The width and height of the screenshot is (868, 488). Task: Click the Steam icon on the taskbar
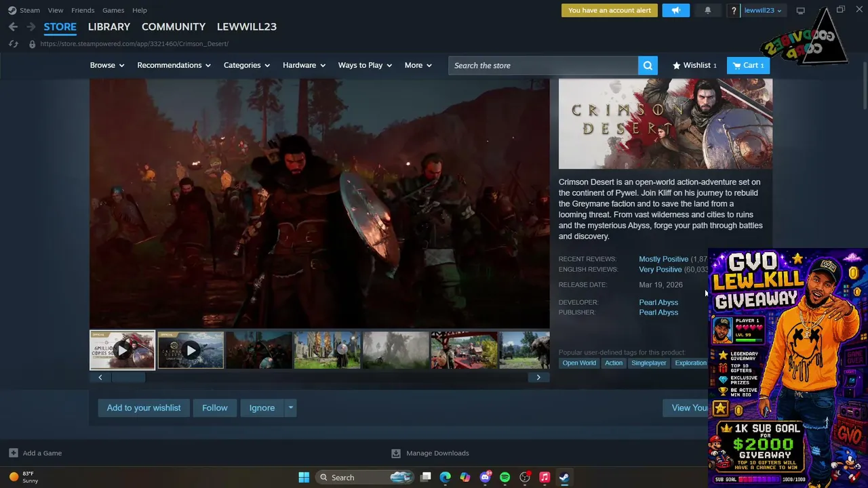coord(564,477)
